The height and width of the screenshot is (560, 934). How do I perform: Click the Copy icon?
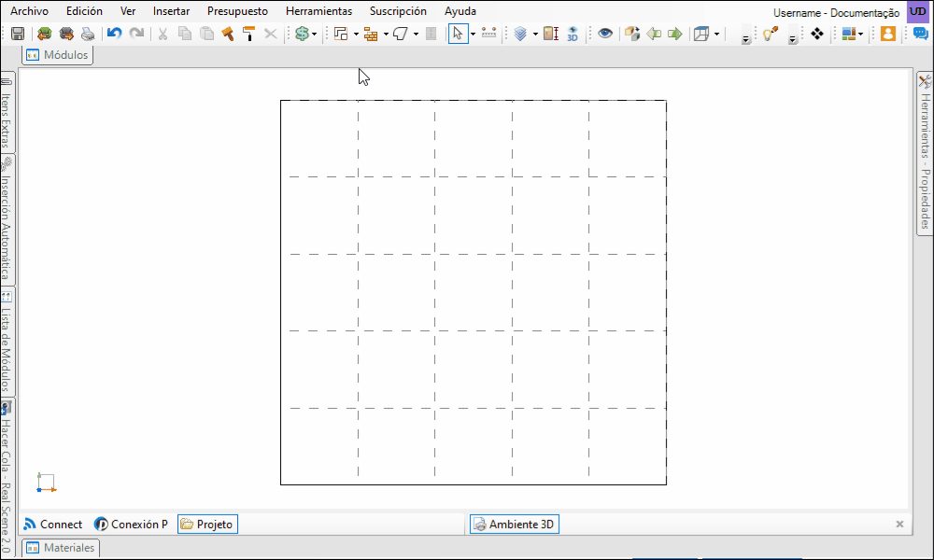coord(185,34)
